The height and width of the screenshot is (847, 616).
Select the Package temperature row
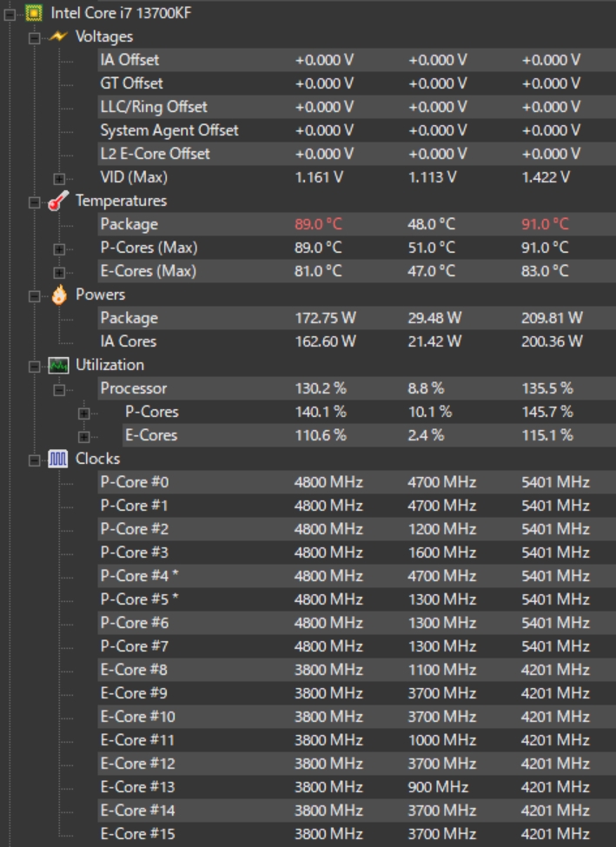point(356,224)
